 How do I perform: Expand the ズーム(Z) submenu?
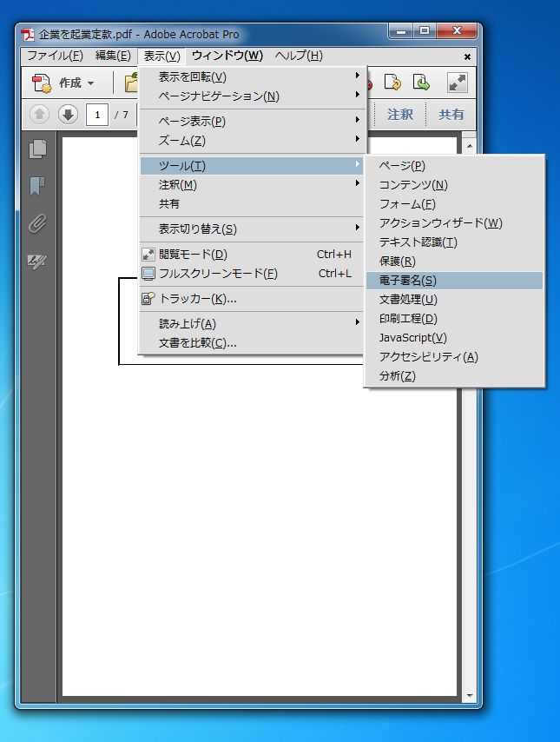pyautogui.click(x=252, y=141)
